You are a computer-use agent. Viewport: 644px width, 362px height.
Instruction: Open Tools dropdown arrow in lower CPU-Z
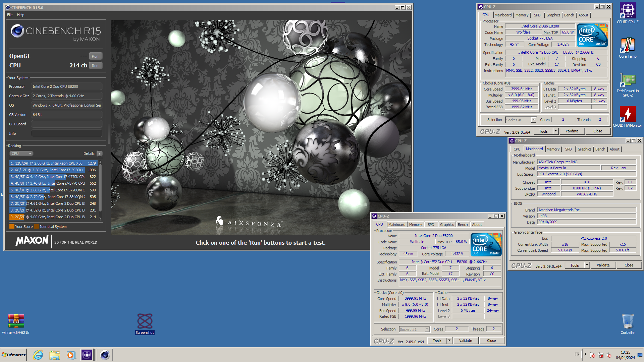coord(449,341)
